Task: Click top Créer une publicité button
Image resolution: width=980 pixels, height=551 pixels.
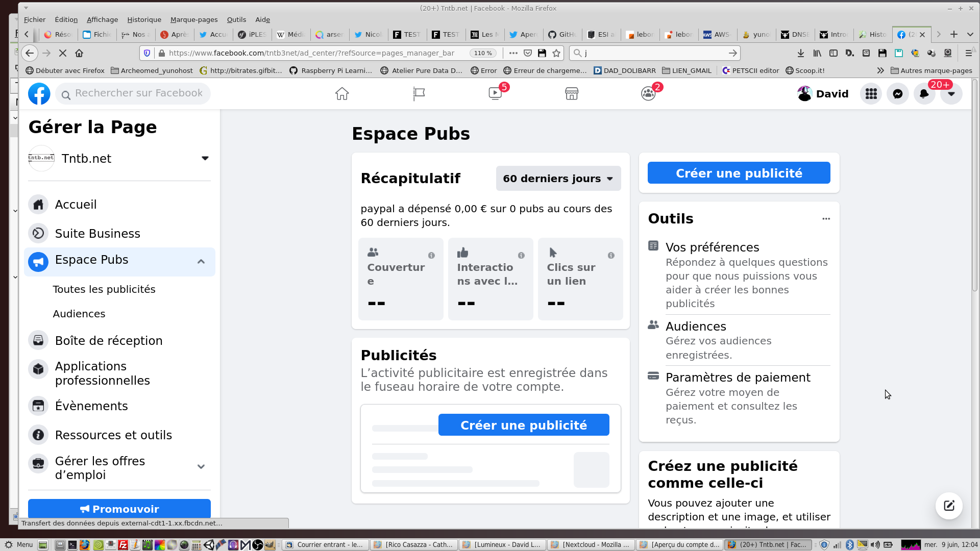Action: [739, 173]
